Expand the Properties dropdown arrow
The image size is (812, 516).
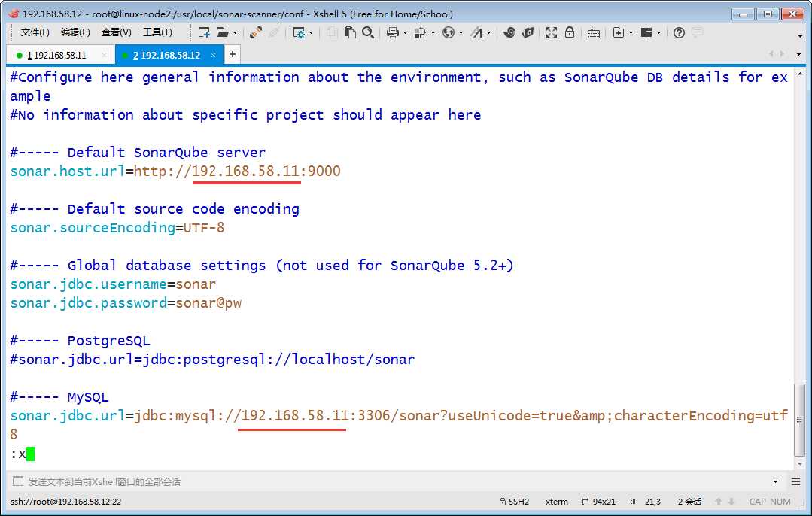312,33
